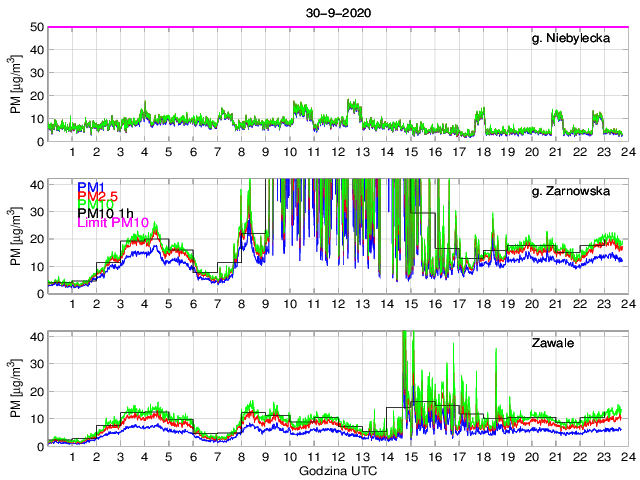Click the 50 y-axis value in top panel

(x=36, y=27)
